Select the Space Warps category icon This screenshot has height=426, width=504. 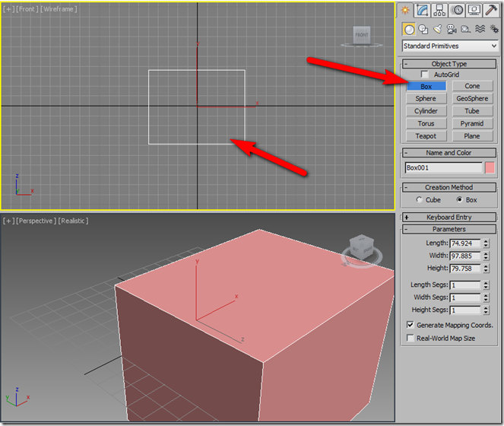pyautogui.click(x=478, y=30)
